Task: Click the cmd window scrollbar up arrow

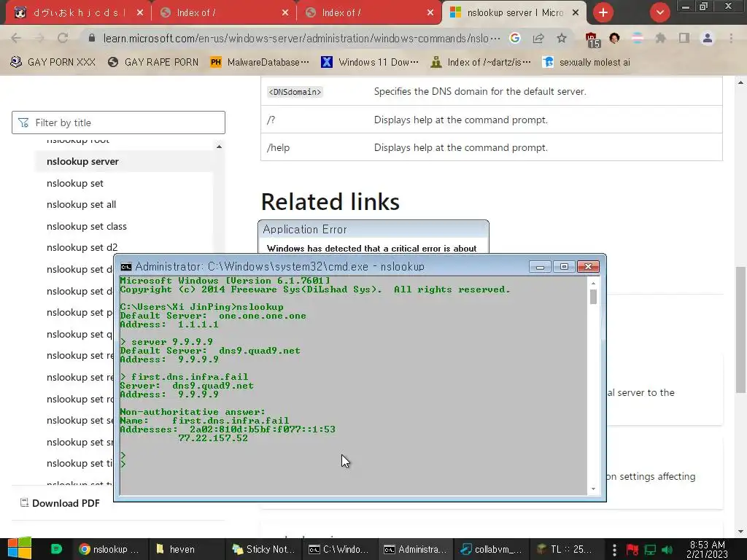Action: click(x=593, y=284)
